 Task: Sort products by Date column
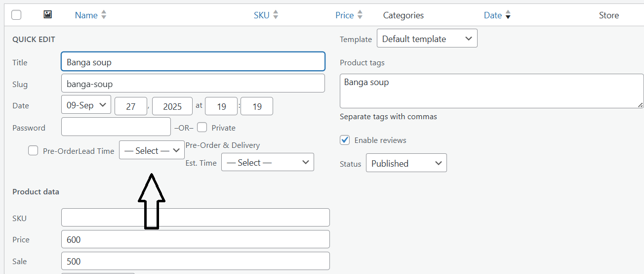click(x=492, y=15)
